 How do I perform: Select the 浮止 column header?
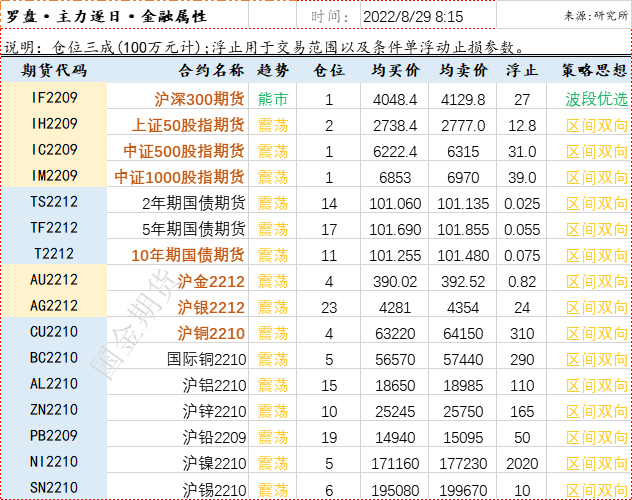522,70
